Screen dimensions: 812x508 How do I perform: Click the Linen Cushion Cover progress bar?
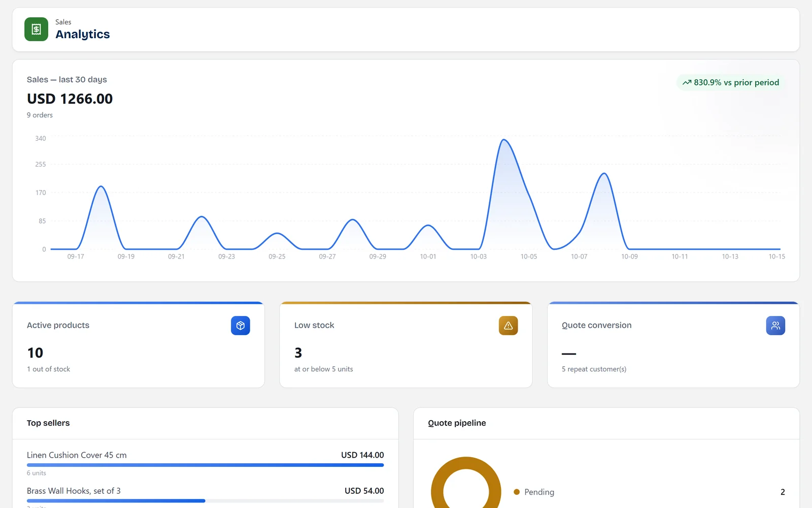tap(205, 465)
